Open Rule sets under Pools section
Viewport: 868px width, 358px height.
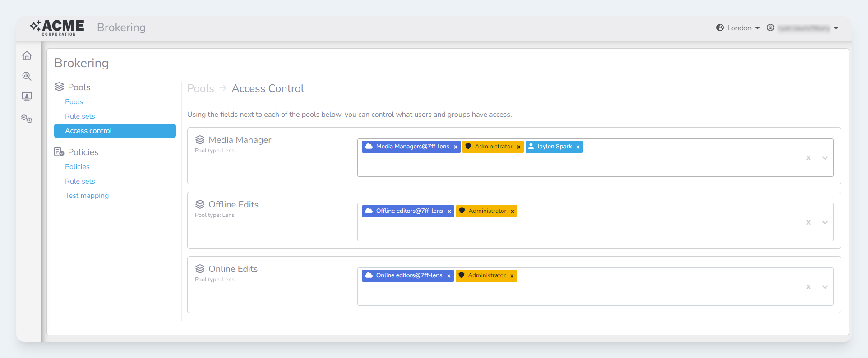[x=80, y=116]
